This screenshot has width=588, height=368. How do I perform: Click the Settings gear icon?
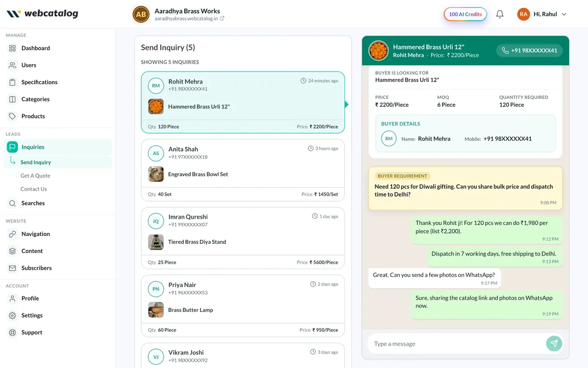(13, 315)
